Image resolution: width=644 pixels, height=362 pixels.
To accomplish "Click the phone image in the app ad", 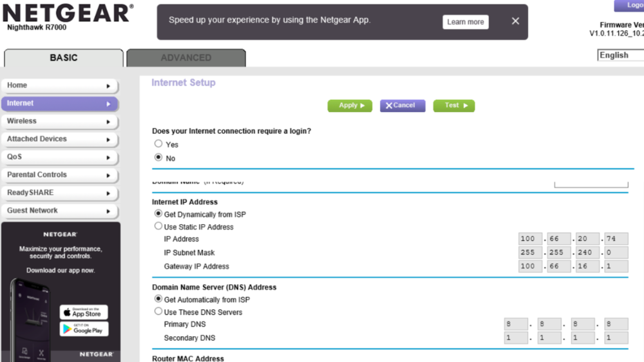I will 30,319.
